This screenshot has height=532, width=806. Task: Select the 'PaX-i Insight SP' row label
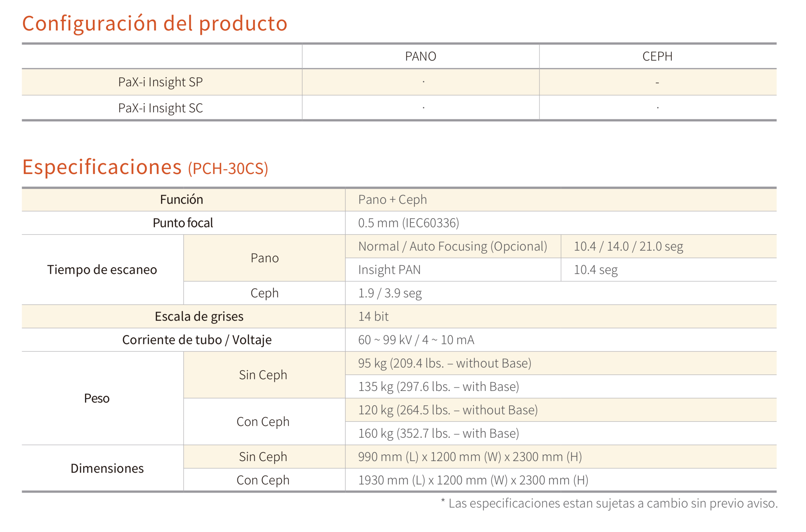[x=161, y=82]
